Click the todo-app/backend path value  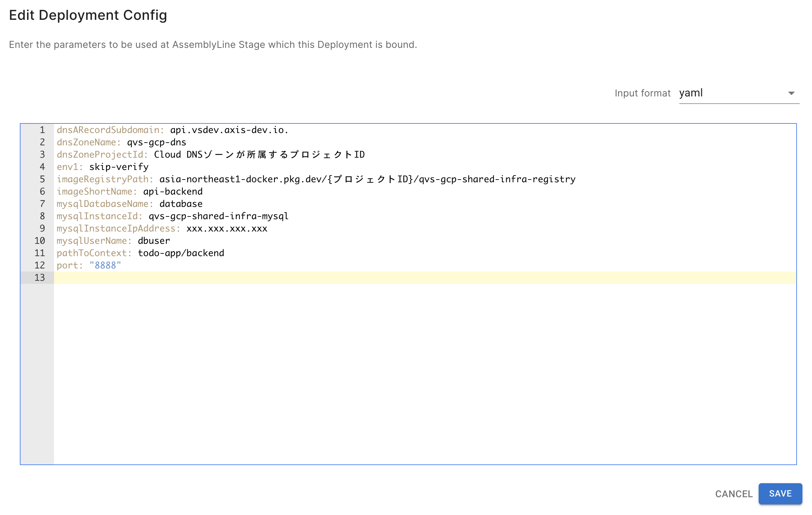tap(181, 253)
